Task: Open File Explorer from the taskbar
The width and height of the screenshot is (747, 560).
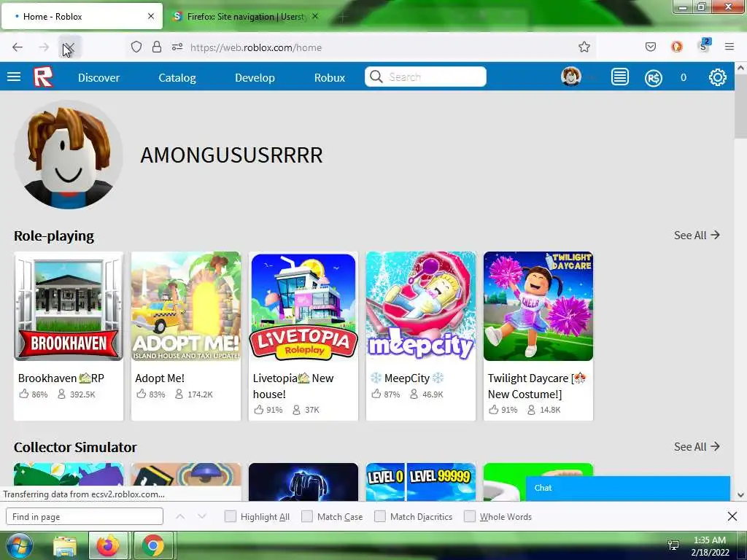Action: tap(65, 545)
